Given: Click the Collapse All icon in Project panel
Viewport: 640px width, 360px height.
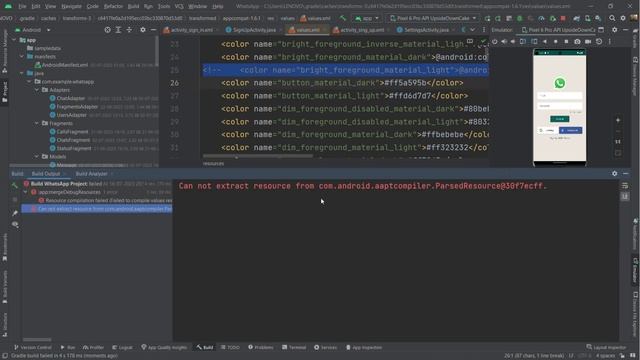Looking at the screenshot, I should coord(129,30).
